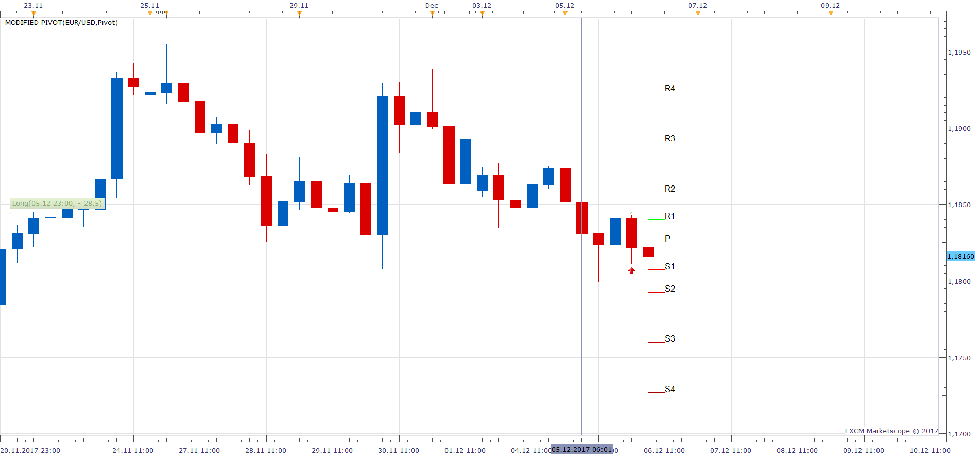Click the 09.12 date marker at top

[831, 6]
